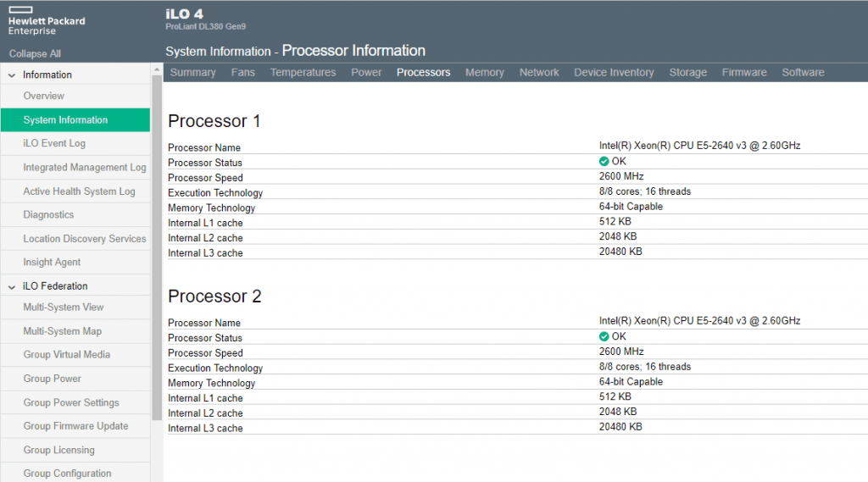Open Group Power page

tap(75, 379)
